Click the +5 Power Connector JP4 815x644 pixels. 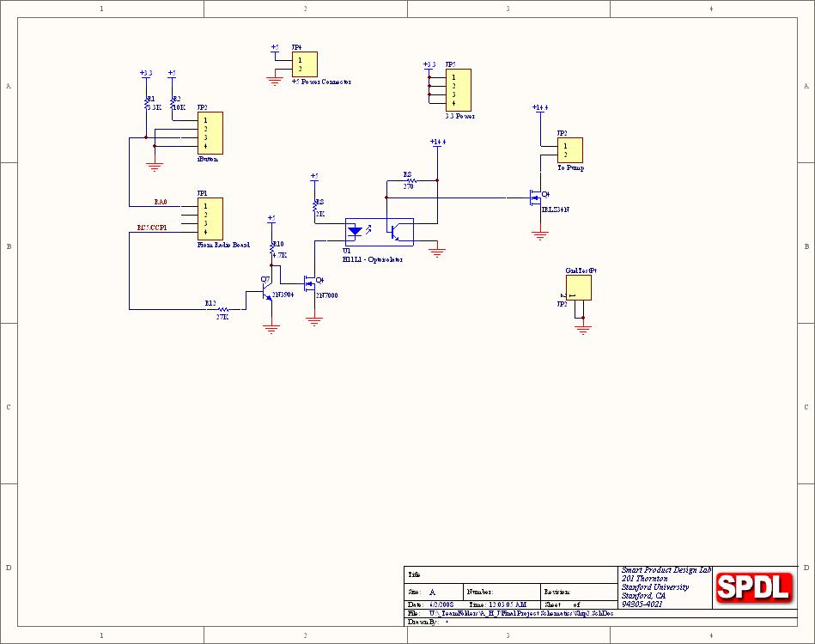304,64
